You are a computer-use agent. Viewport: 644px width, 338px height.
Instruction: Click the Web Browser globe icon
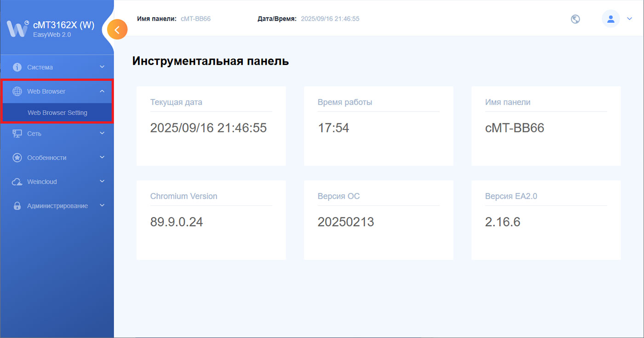pos(17,91)
